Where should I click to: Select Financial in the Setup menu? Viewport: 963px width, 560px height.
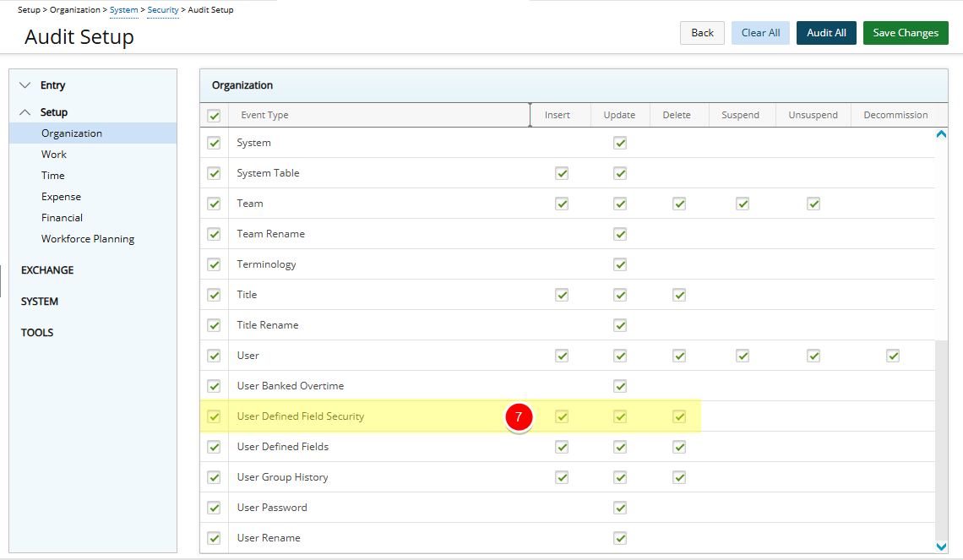[62, 218]
